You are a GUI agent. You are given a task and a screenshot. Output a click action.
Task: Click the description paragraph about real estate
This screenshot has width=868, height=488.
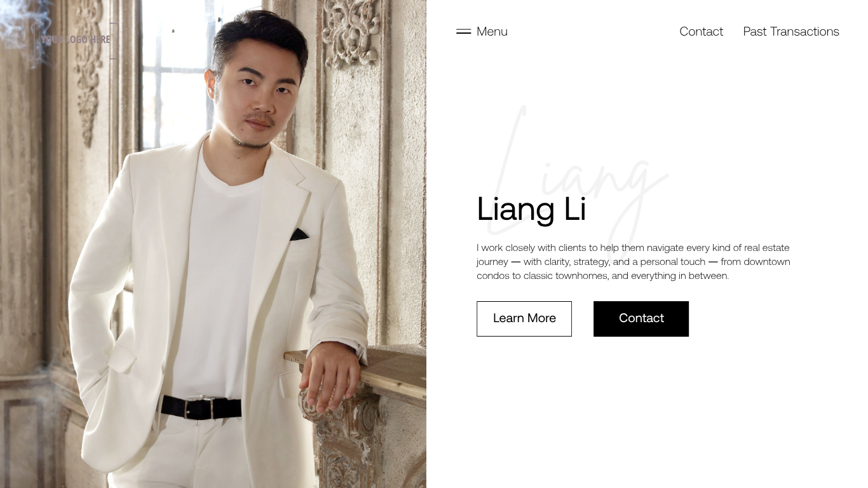pyautogui.click(x=634, y=262)
